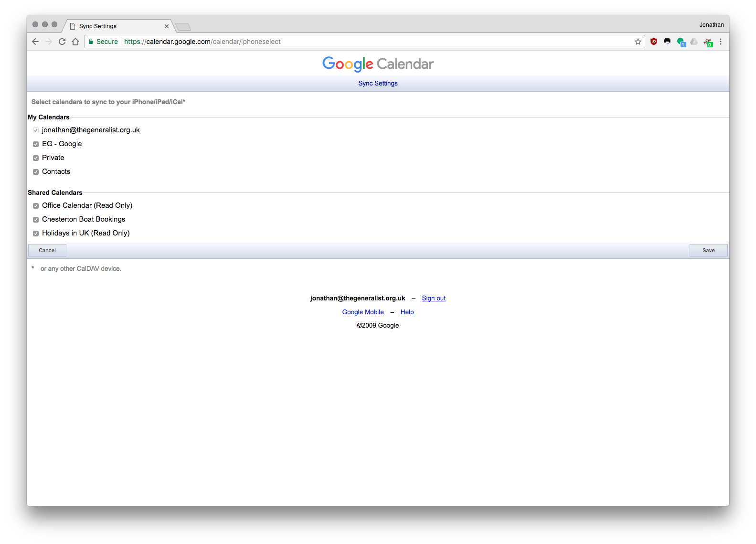Click the green Secure padlock icon
The width and height of the screenshot is (756, 544).
(x=91, y=42)
